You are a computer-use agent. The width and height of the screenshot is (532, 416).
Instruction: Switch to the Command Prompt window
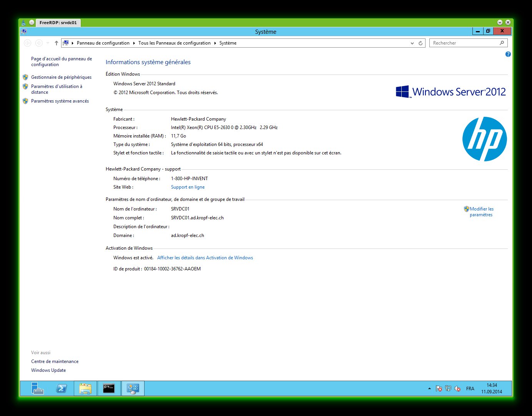(109, 388)
